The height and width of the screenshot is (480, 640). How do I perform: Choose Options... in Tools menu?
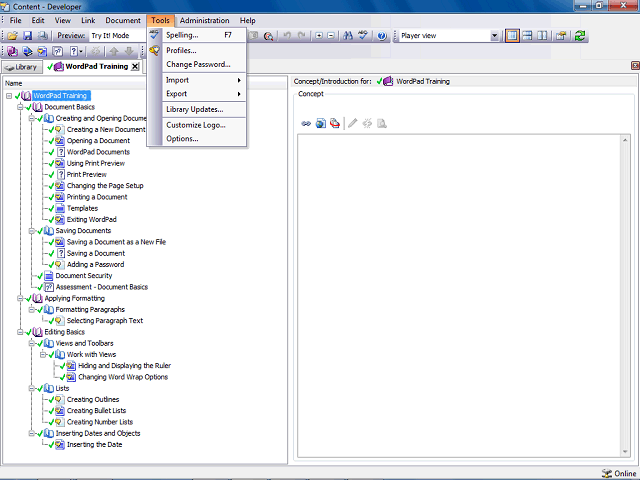click(x=197, y=139)
